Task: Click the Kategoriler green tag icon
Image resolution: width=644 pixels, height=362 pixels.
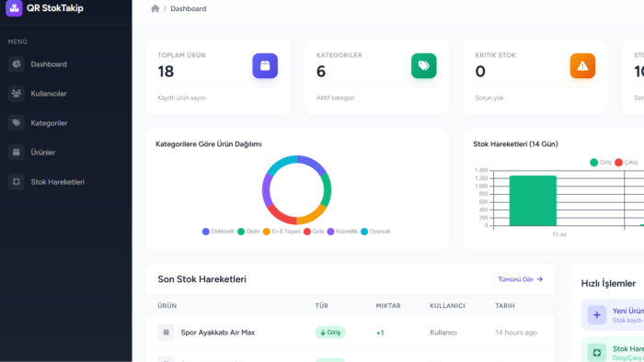Action: [x=424, y=65]
